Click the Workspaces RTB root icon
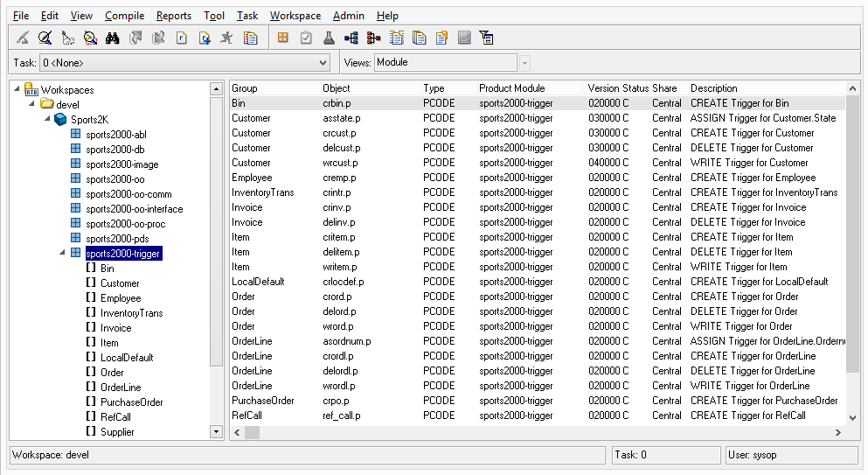 coord(31,89)
